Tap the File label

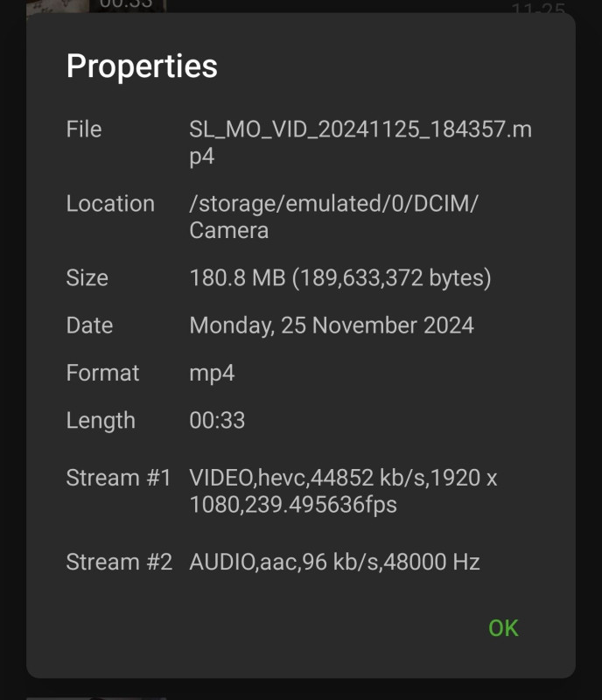(x=84, y=129)
